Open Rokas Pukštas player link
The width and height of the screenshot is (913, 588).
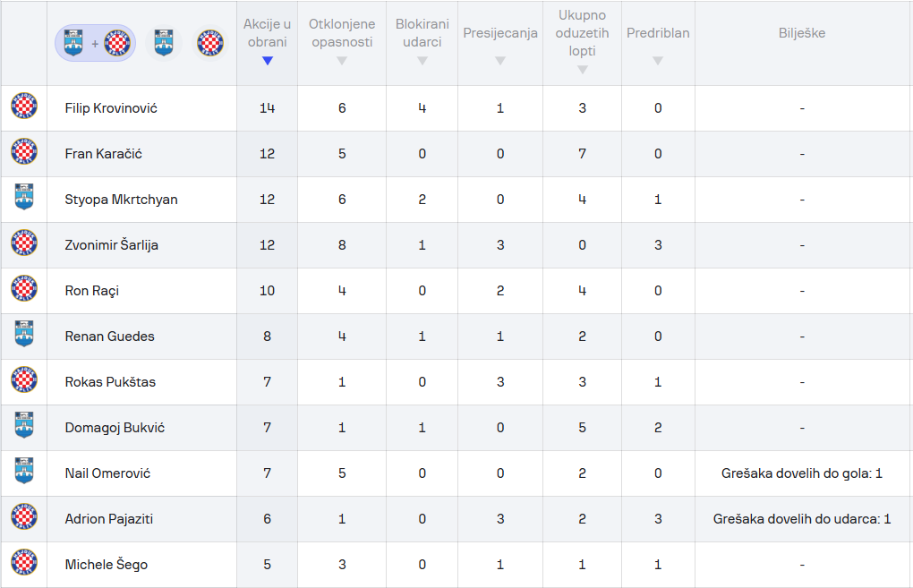coord(110,382)
